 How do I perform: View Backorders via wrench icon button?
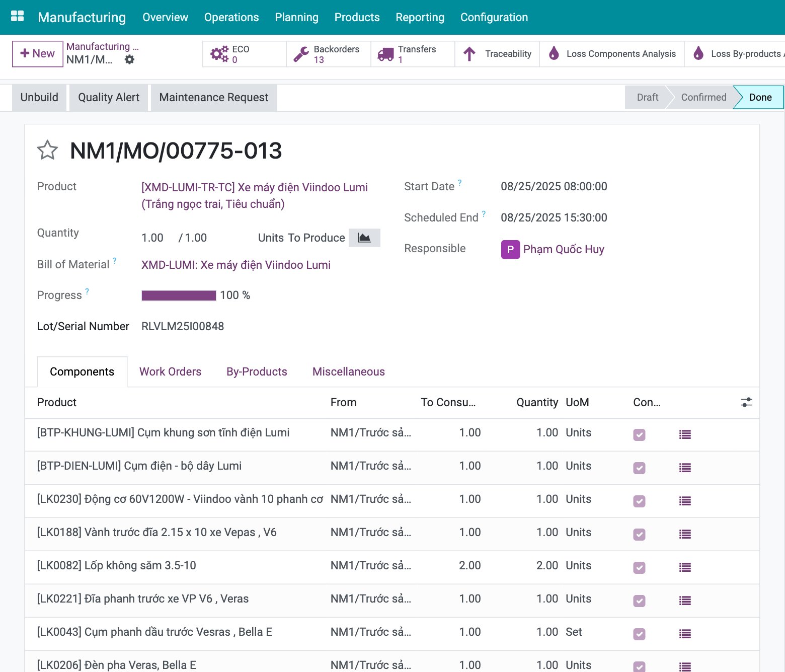[329, 54]
